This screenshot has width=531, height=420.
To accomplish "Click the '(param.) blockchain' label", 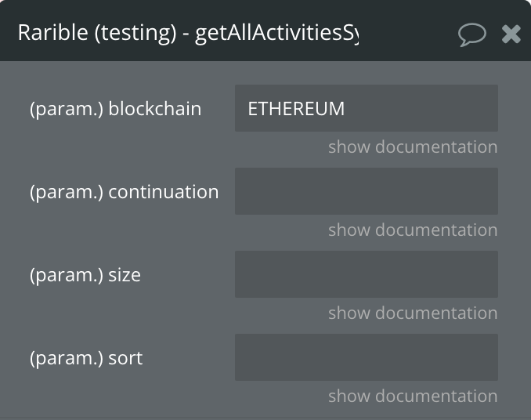I will tap(115, 109).
